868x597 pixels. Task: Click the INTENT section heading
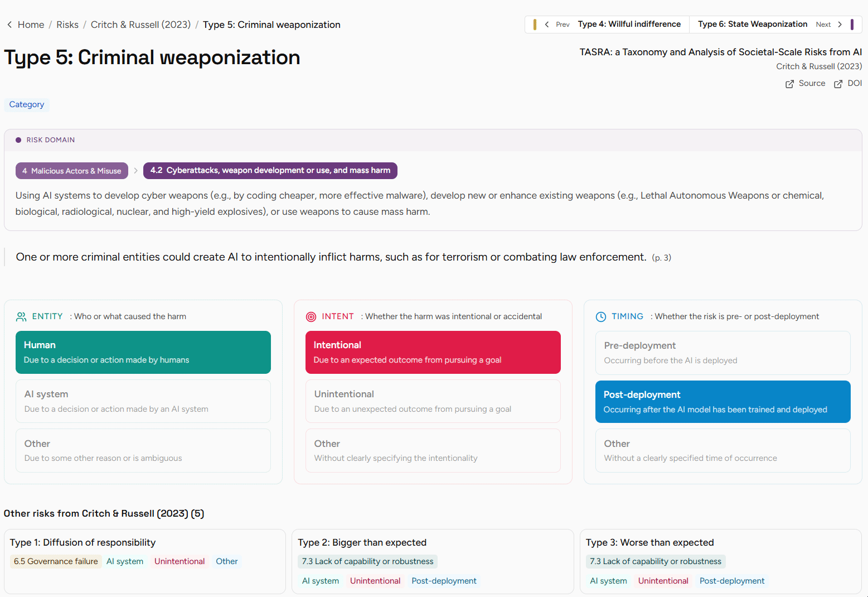pyautogui.click(x=338, y=316)
